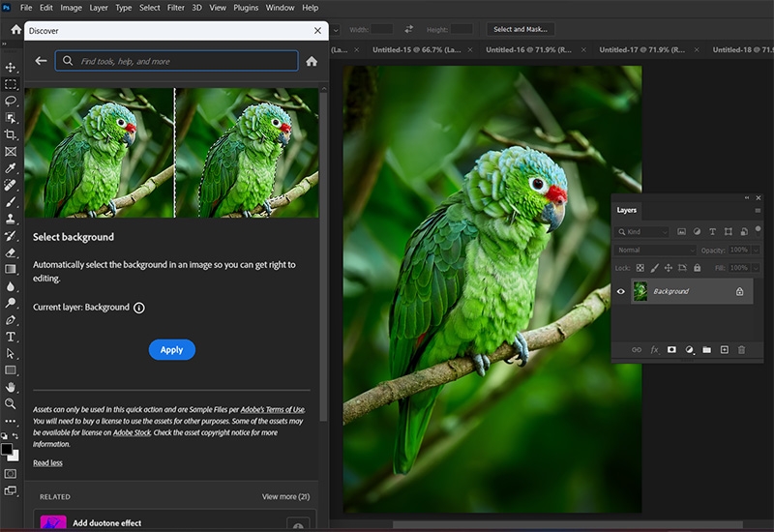Click the Apply button
Viewport: 774px width, 532px height.
click(172, 350)
